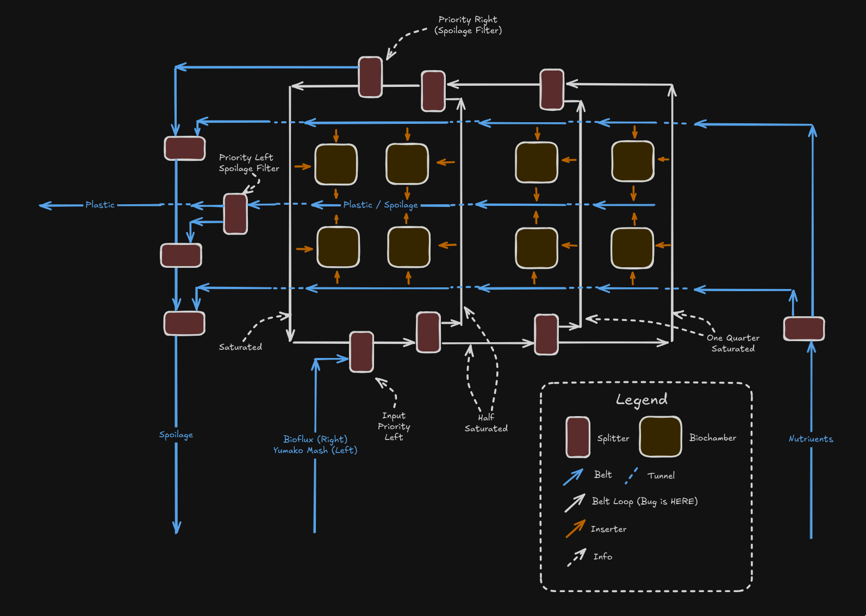The width and height of the screenshot is (866, 616).
Task: Click the splitter the Priority Left label points to
Action: (235, 214)
